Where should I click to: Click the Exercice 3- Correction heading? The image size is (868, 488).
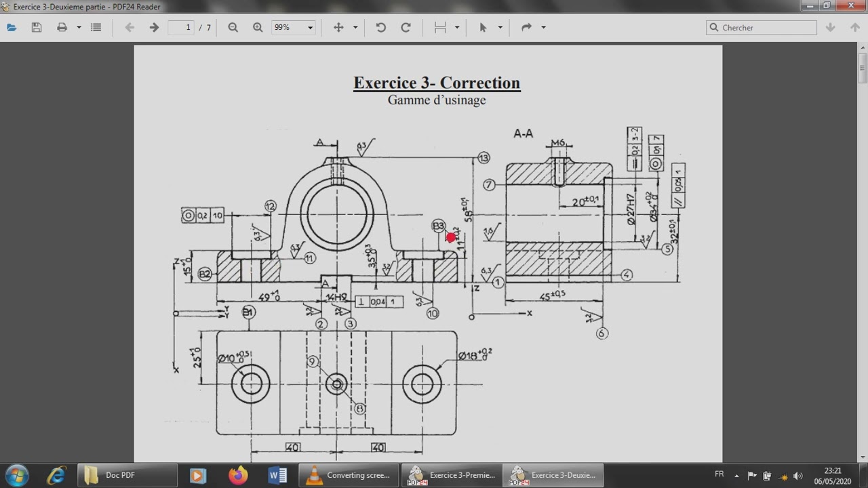[x=437, y=83]
